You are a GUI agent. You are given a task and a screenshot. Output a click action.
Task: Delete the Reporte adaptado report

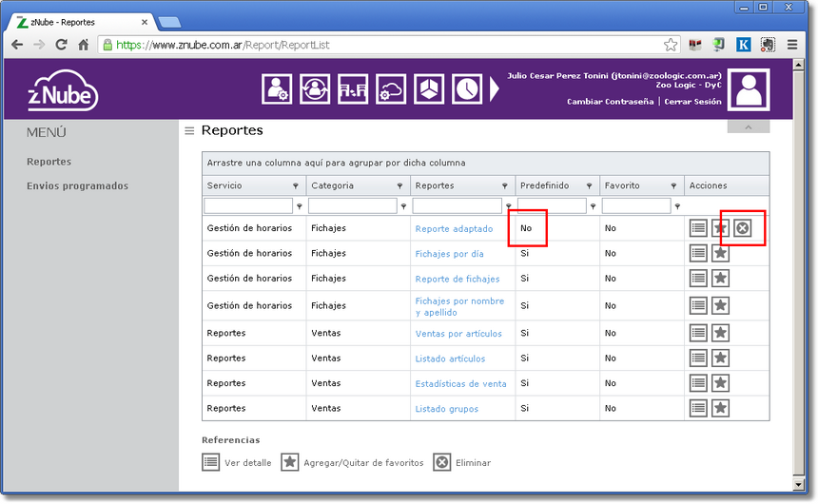point(743,227)
